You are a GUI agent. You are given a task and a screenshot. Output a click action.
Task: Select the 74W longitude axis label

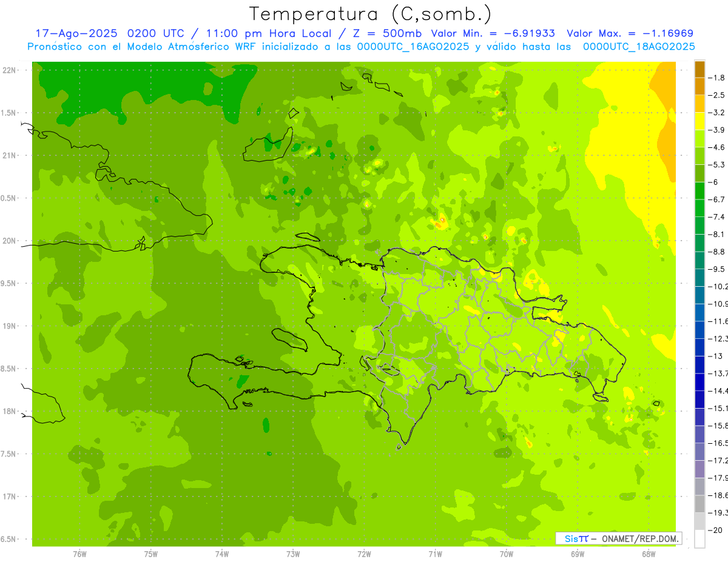pos(222,554)
